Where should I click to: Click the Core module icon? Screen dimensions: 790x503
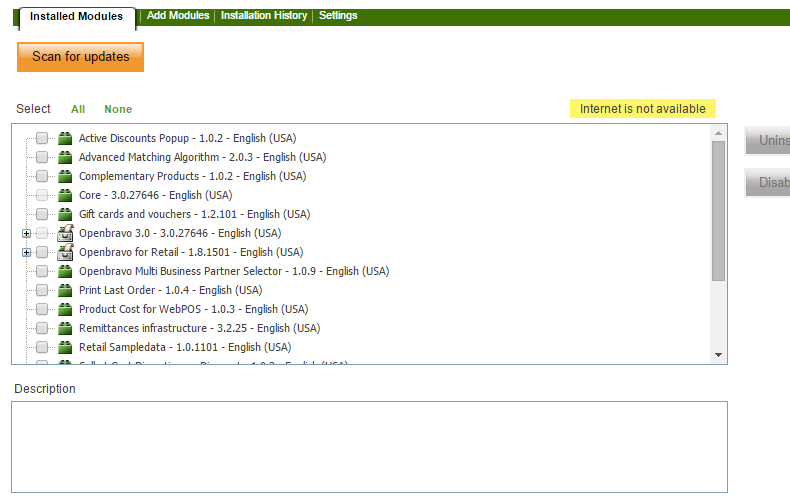pos(65,195)
